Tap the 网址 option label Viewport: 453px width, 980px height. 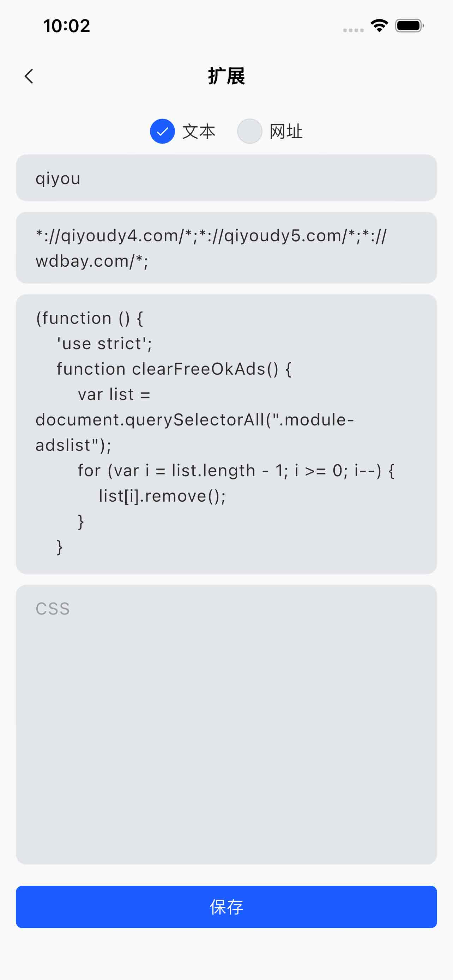[x=286, y=132]
